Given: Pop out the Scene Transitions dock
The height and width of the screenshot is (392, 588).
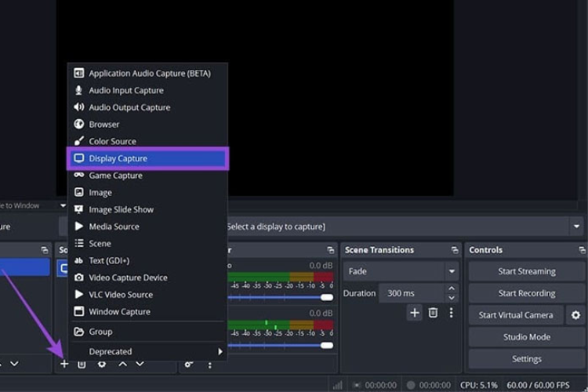Looking at the screenshot, I should [x=454, y=250].
